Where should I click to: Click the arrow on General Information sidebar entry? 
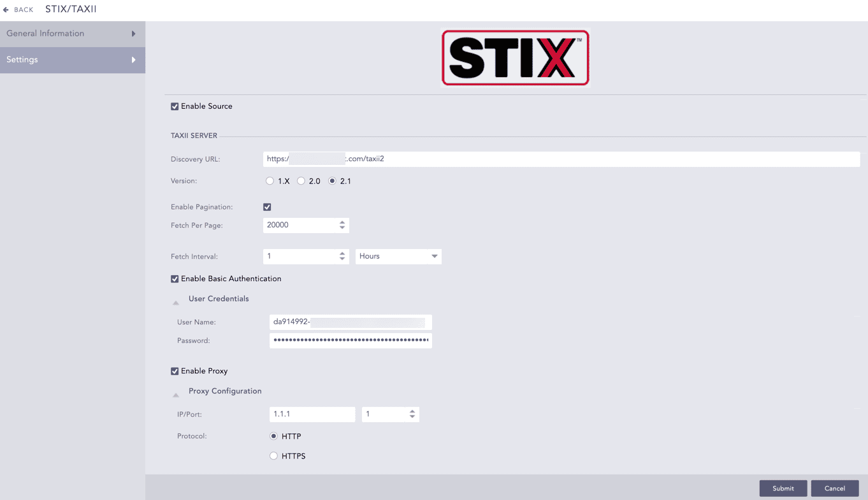[134, 33]
